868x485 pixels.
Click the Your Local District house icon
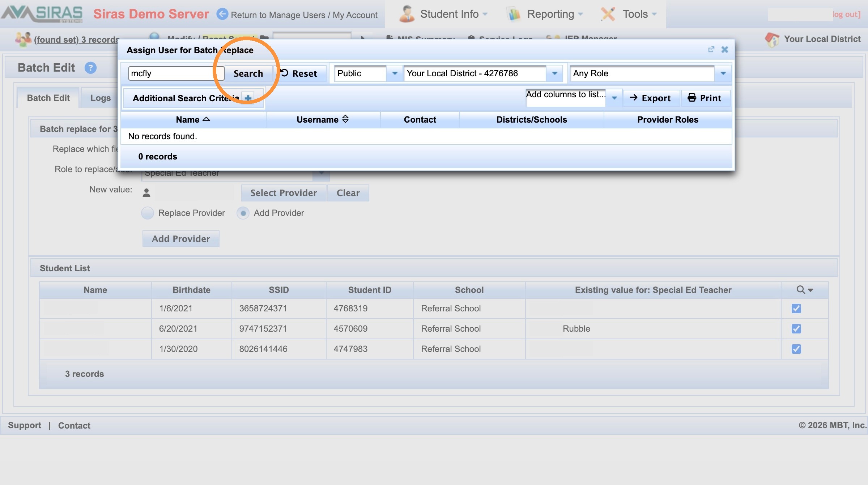point(772,39)
